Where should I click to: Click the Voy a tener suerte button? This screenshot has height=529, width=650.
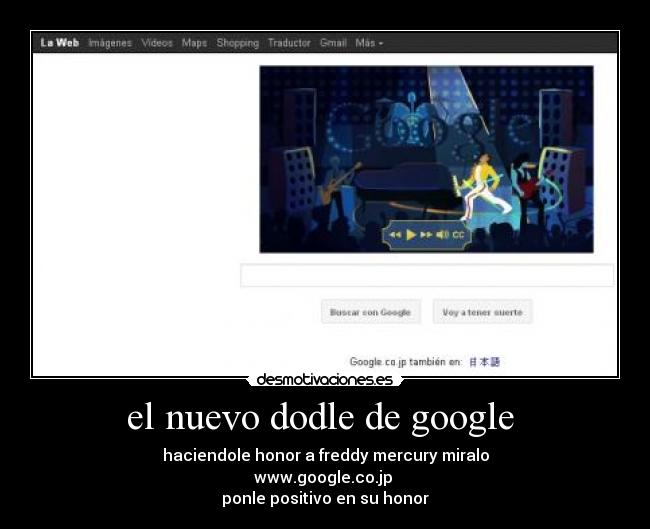pos(483,312)
